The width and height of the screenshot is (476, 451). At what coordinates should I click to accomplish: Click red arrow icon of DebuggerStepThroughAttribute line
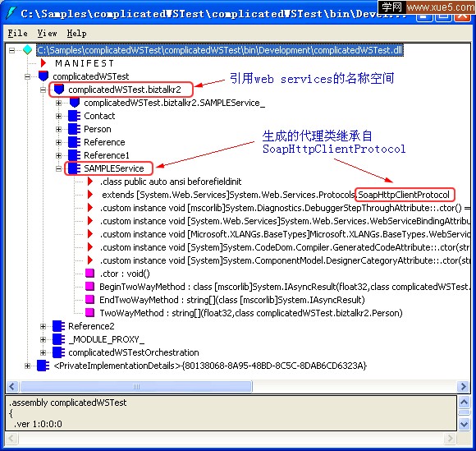point(90,208)
